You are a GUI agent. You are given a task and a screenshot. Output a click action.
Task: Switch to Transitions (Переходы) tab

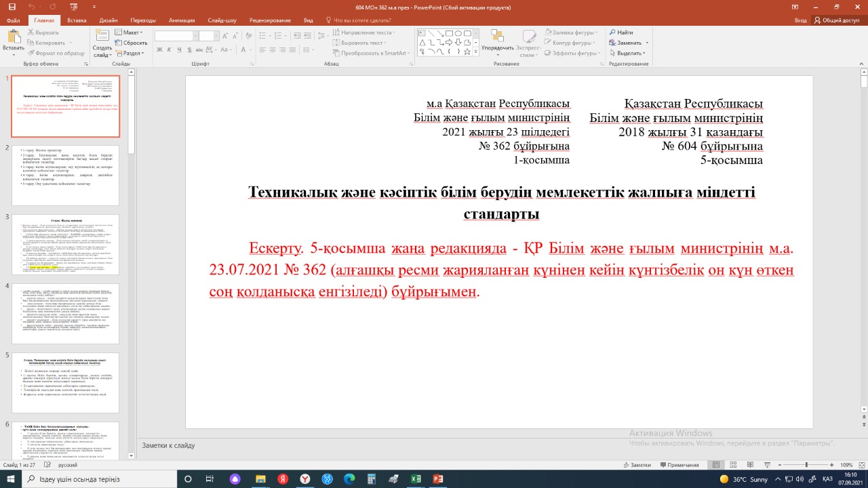coord(142,20)
